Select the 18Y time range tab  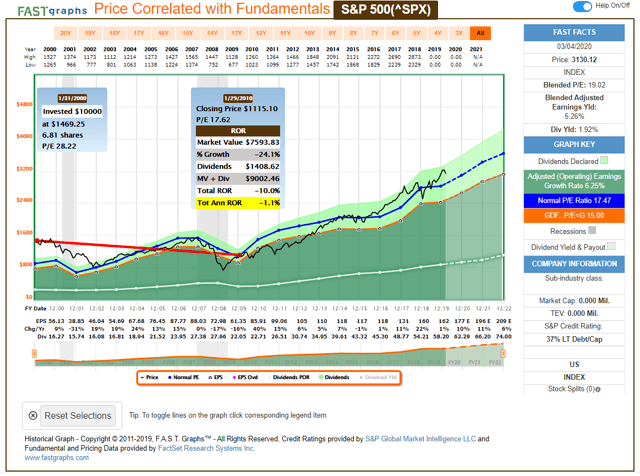pos(115,33)
